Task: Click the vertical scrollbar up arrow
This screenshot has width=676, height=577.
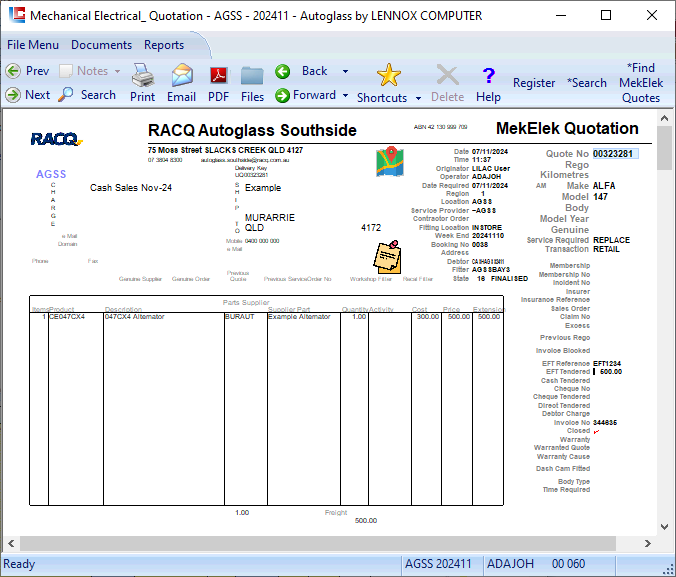Action: (664, 118)
